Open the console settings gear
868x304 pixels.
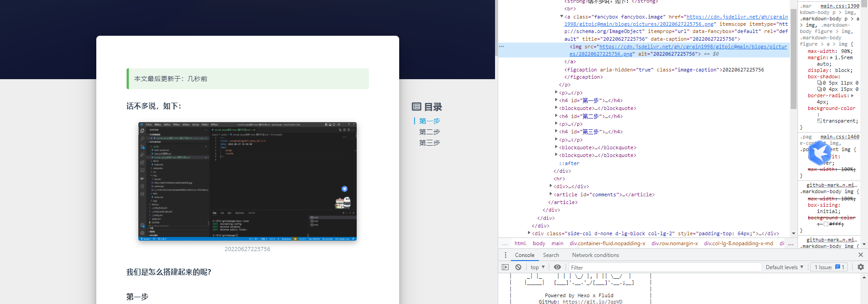861,267
